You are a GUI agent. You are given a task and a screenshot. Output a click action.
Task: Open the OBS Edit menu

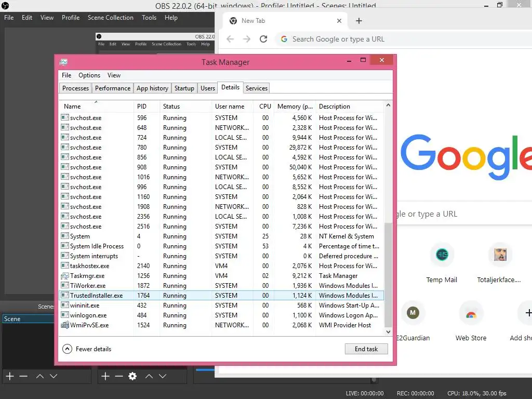pyautogui.click(x=27, y=18)
